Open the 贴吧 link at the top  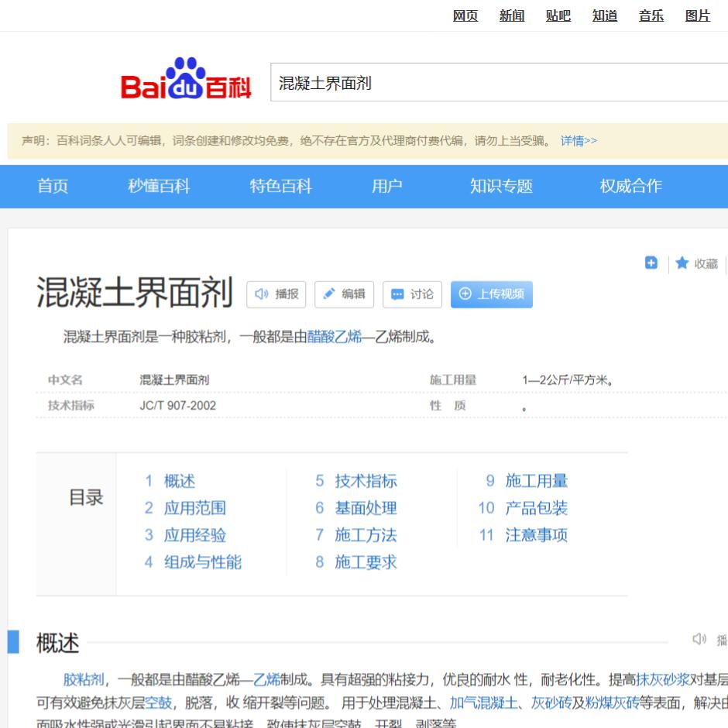pyautogui.click(x=558, y=15)
